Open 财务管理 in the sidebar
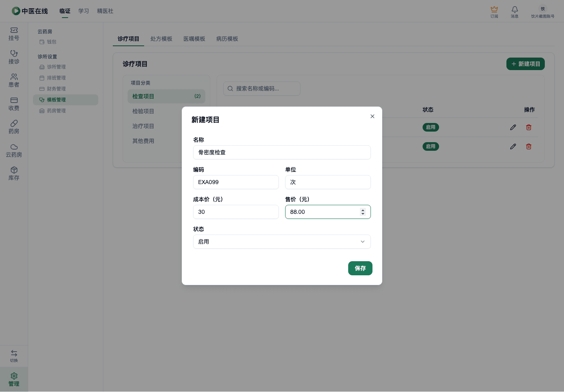The image size is (564, 392). [65, 89]
